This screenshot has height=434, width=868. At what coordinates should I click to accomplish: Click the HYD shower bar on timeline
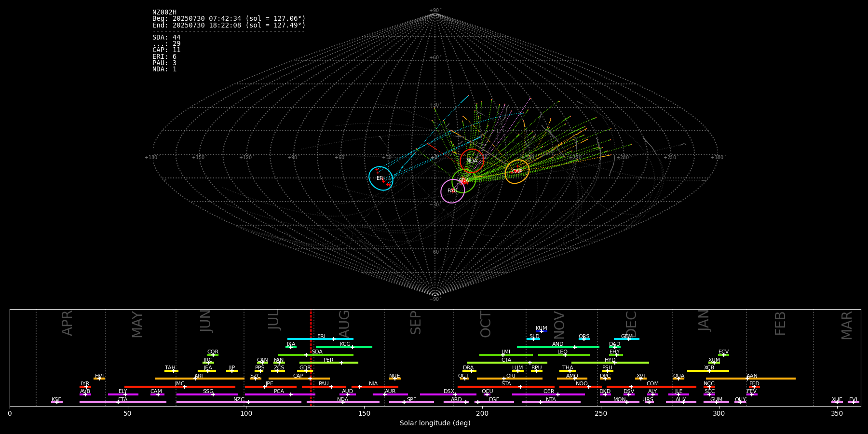[x=610, y=363]
